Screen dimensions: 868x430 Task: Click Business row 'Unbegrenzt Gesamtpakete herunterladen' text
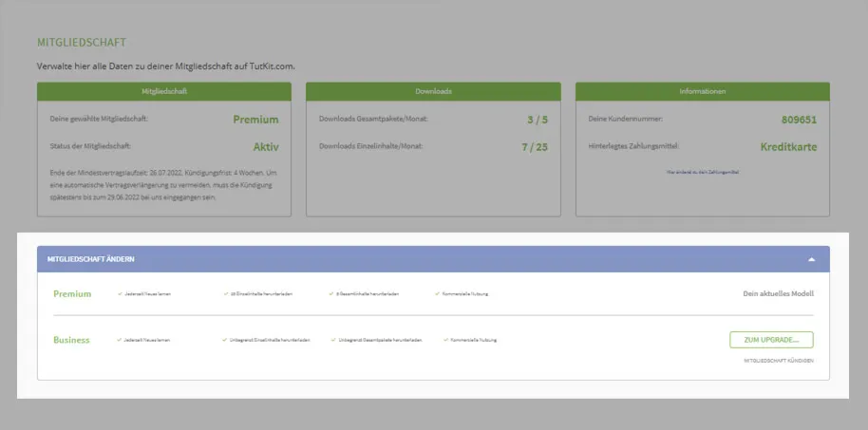[x=380, y=340]
